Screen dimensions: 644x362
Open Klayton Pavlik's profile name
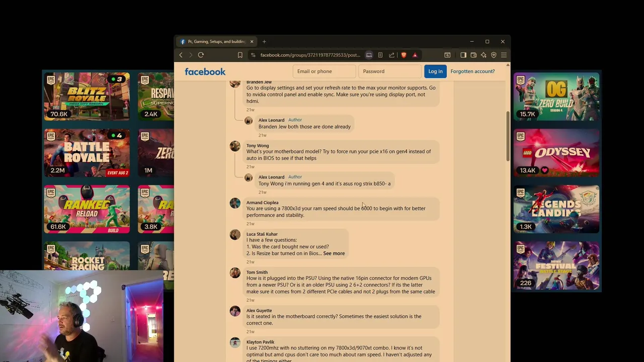pyautogui.click(x=260, y=342)
